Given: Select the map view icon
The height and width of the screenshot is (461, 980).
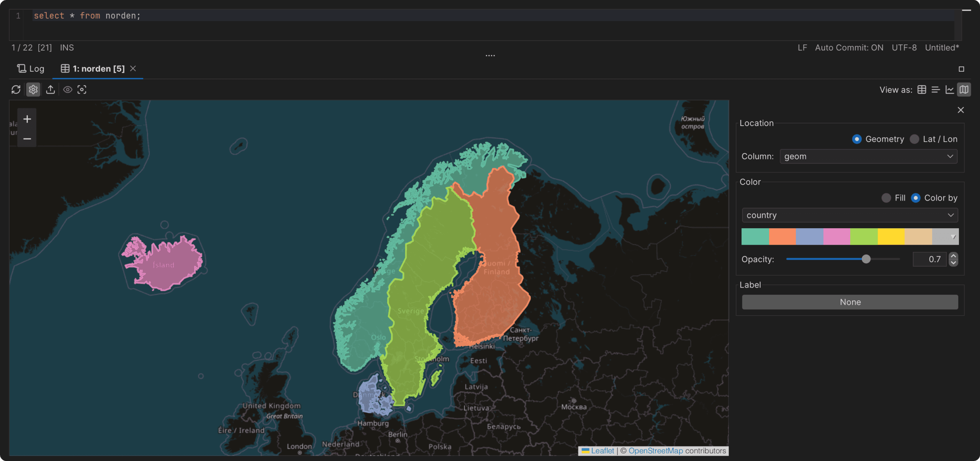Looking at the screenshot, I should [964, 90].
